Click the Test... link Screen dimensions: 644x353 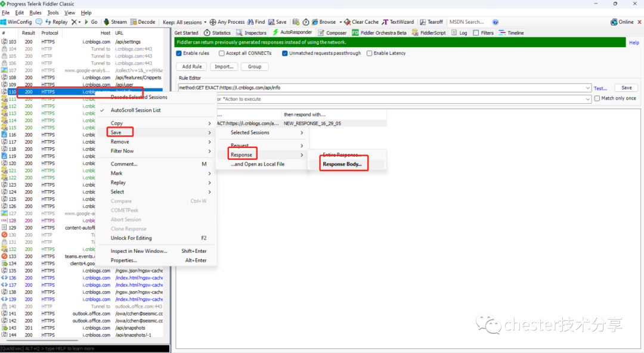(600, 88)
